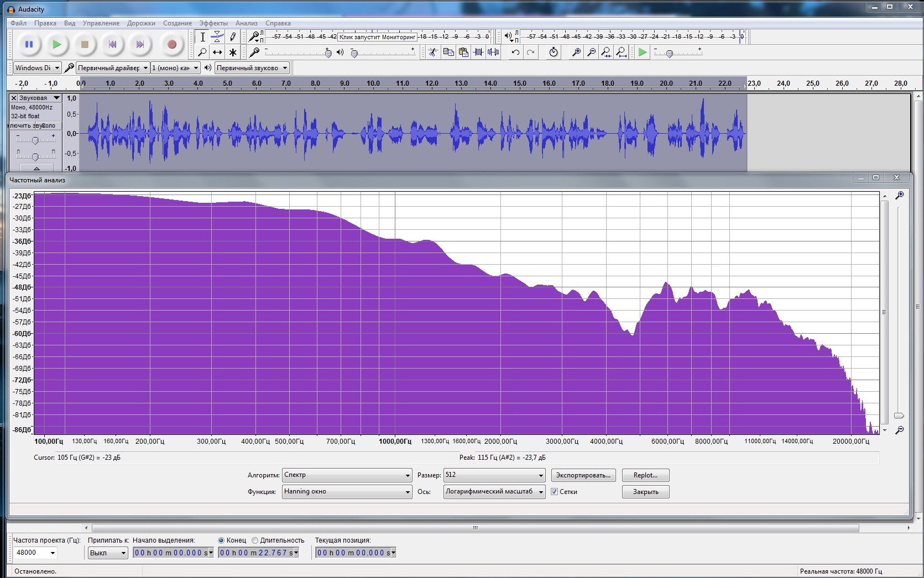The image size is (924, 578).
Task: Select the Selection (I-beam) tool
Action: coord(203,37)
